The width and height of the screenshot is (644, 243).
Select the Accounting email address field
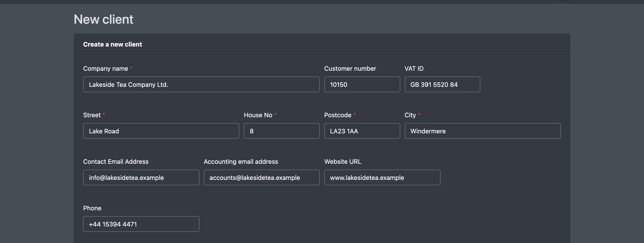pyautogui.click(x=262, y=177)
